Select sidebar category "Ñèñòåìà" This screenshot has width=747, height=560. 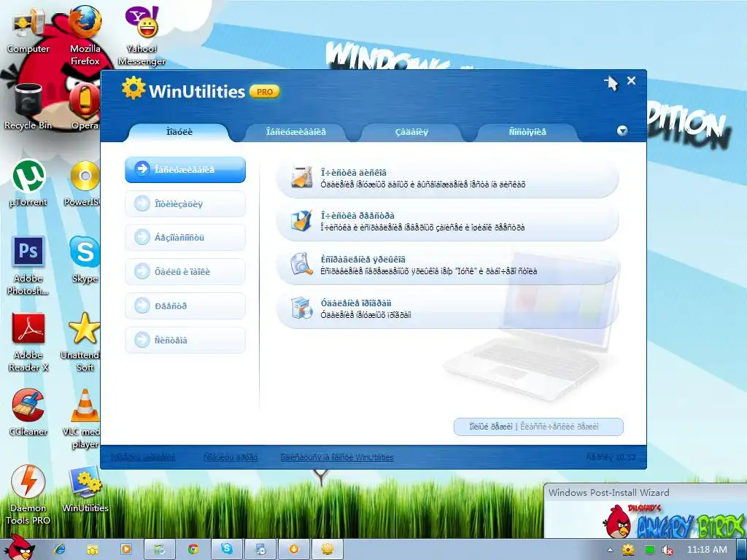185,340
